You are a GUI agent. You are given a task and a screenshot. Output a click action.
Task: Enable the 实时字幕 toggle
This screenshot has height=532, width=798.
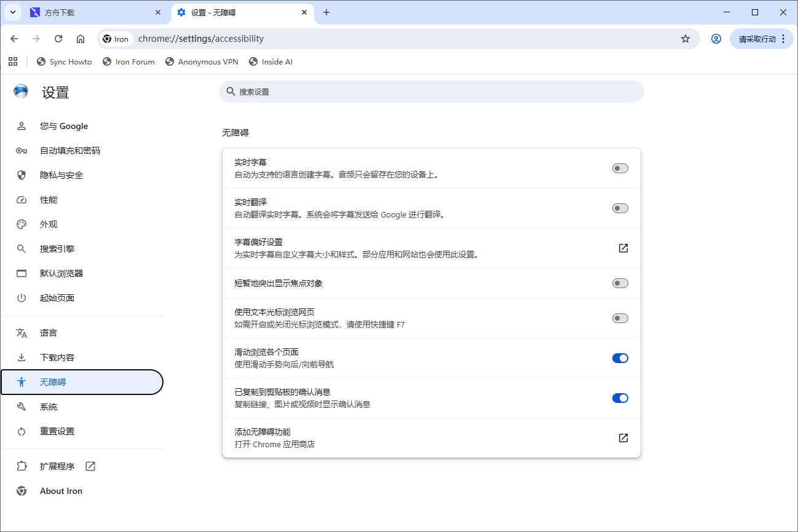[x=620, y=168]
